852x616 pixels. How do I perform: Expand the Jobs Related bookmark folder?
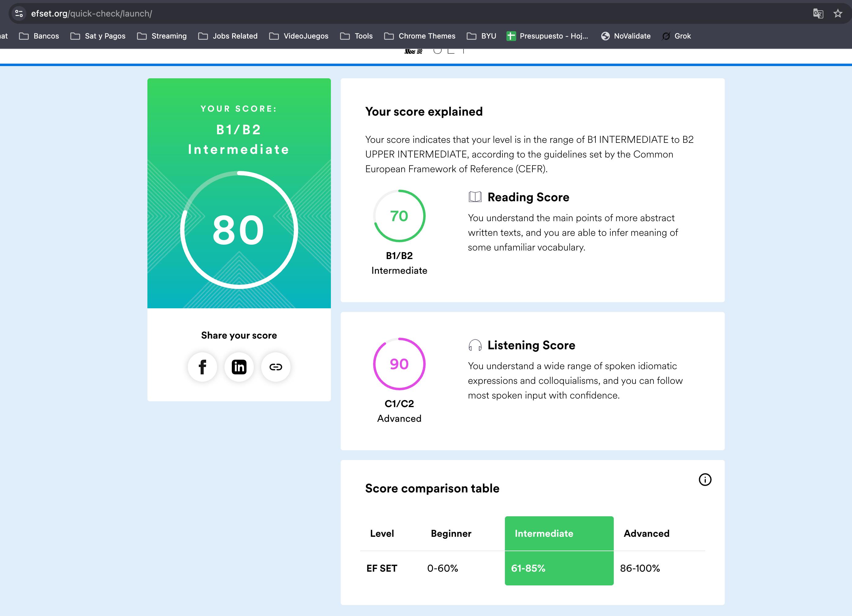[x=228, y=36]
